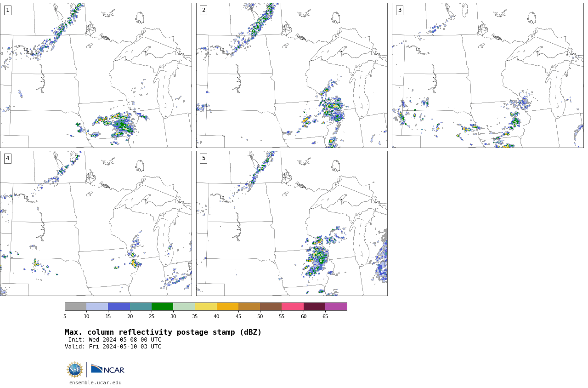Open ensemble member 3 map thumbnail
This screenshot has height=388, width=588.
coord(487,75)
